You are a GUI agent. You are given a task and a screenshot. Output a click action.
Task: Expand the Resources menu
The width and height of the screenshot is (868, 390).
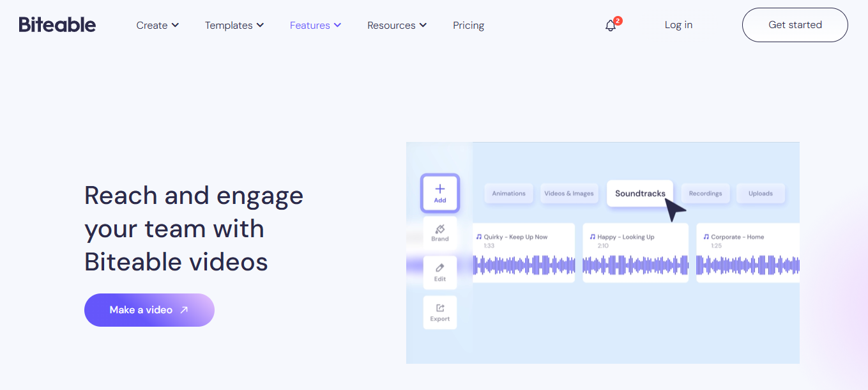[396, 25]
